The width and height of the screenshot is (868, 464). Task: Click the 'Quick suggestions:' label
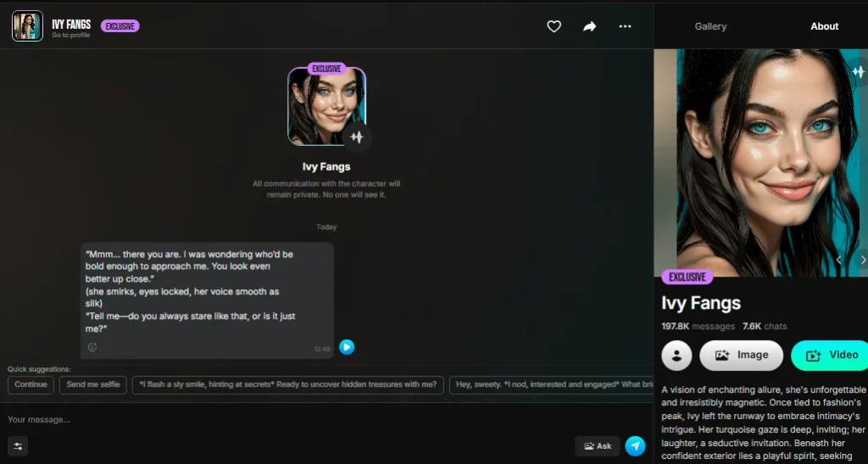pyautogui.click(x=39, y=369)
